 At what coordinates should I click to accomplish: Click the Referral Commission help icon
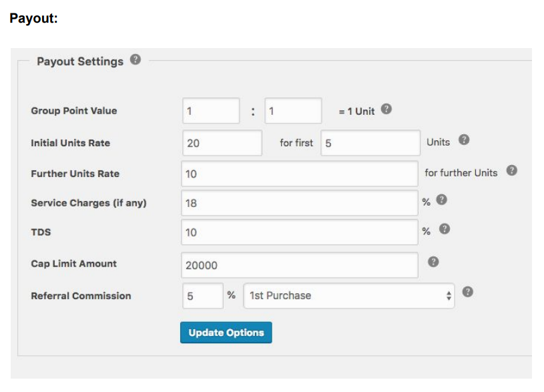[468, 292]
